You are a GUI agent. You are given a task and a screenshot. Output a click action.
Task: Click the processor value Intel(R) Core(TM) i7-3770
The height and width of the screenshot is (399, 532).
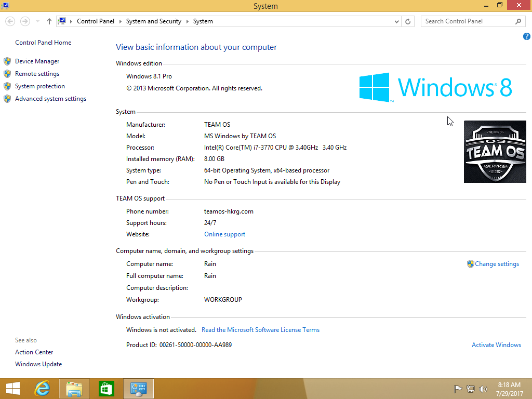point(275,148)
